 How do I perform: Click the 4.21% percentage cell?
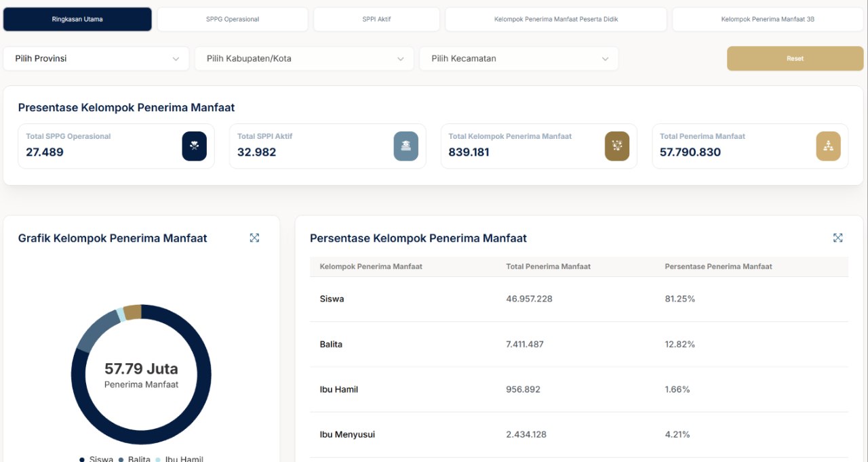(677, 434)
